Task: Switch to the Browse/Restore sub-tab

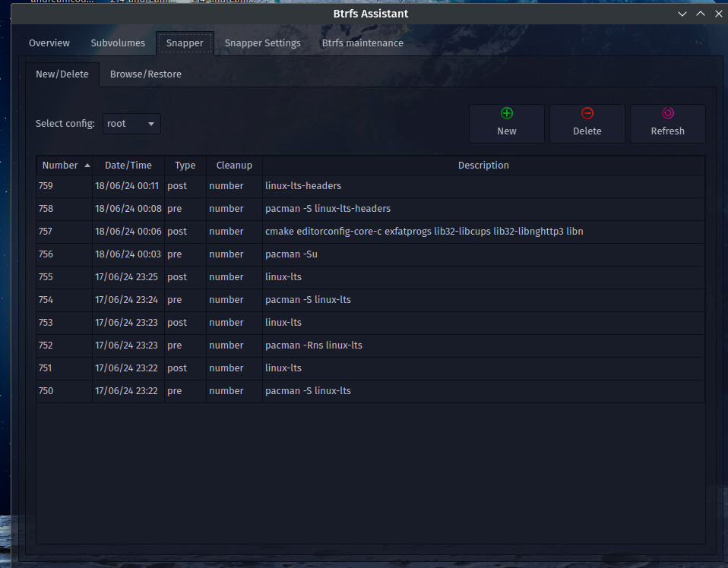Action: coord(146,74)
